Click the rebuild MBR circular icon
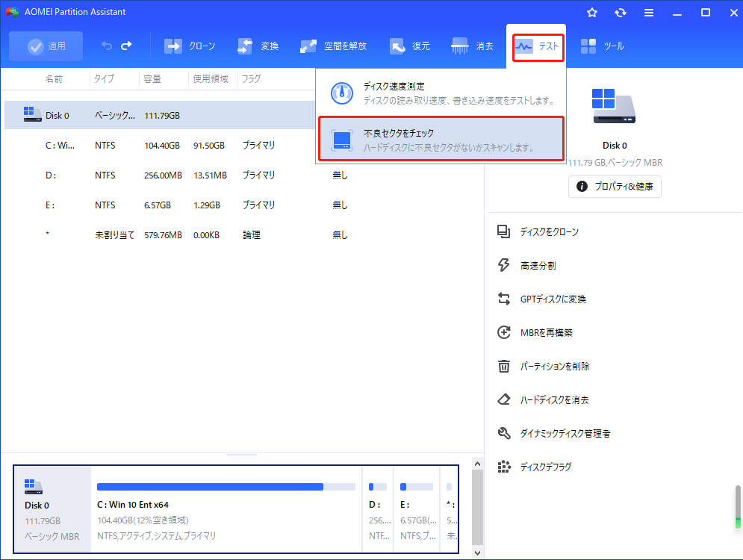Image resolution: width=743 pixels, height=560 pixels. point(504,332)
